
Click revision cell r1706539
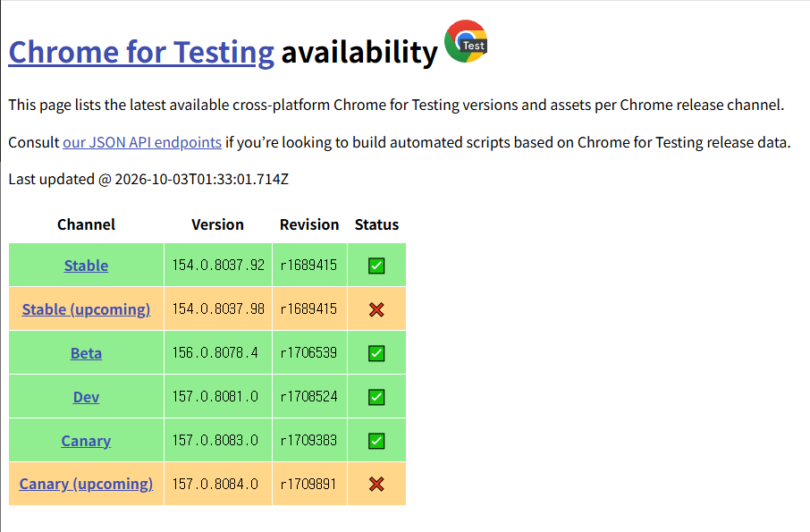point(310,353)
